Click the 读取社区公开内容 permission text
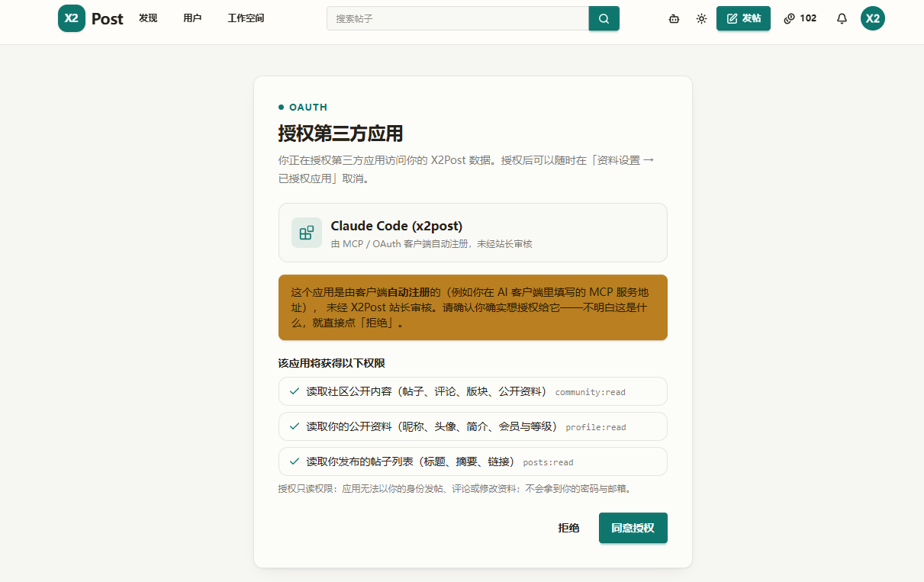Image resolution: width=924 pixels, height=582 pixels. 427,391
